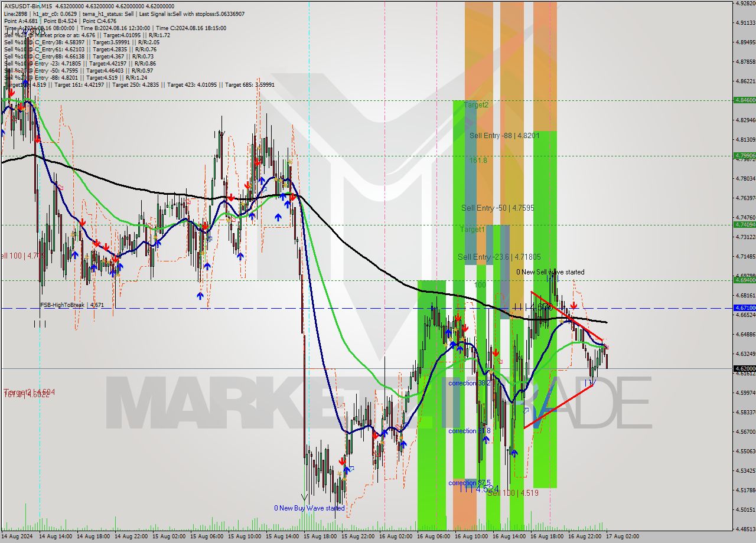Viewport: 756px width, 543px height.
Task: Click the '17 Aug 02:00' time axis label
Action: (x=623, y=537)
